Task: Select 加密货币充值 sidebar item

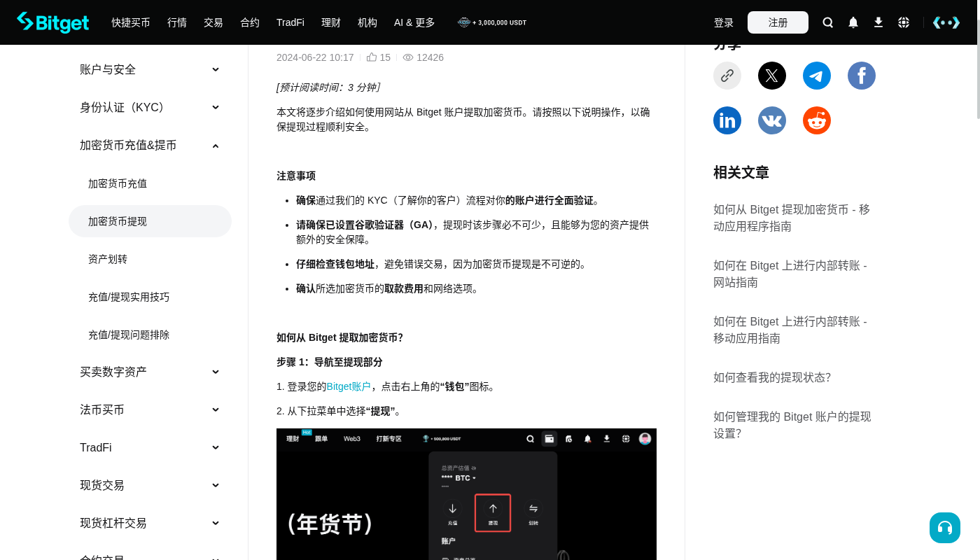Action: [150, 183]
